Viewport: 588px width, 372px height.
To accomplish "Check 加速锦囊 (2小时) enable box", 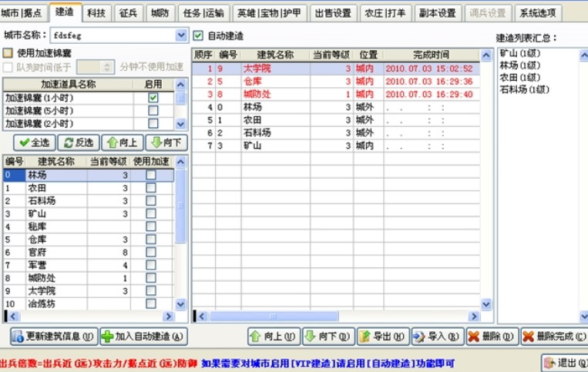I will (153, 123).
